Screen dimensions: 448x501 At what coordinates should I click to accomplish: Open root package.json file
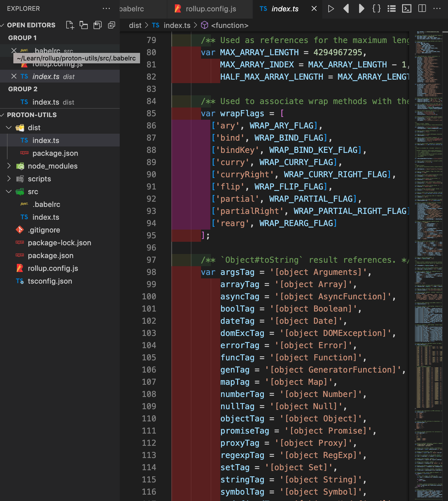coord(60,255)
